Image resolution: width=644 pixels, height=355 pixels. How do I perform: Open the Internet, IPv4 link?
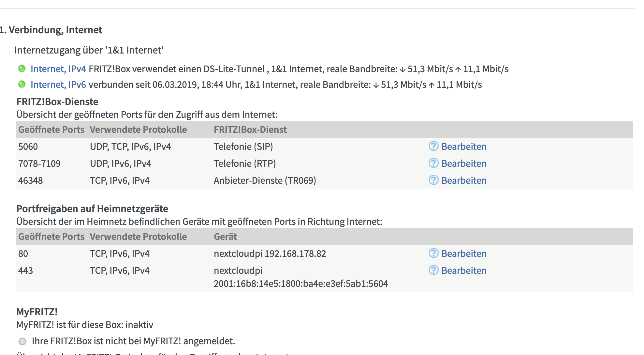pos(58,69)
